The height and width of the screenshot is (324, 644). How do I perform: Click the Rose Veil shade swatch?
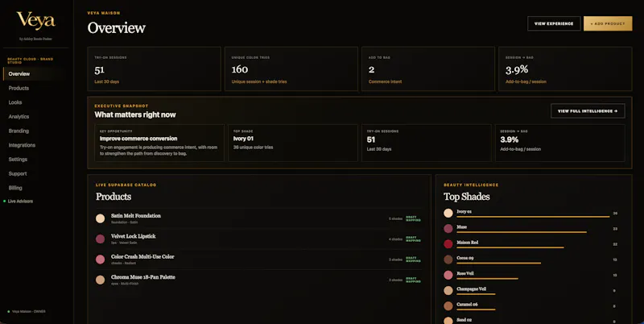point(448,275)
